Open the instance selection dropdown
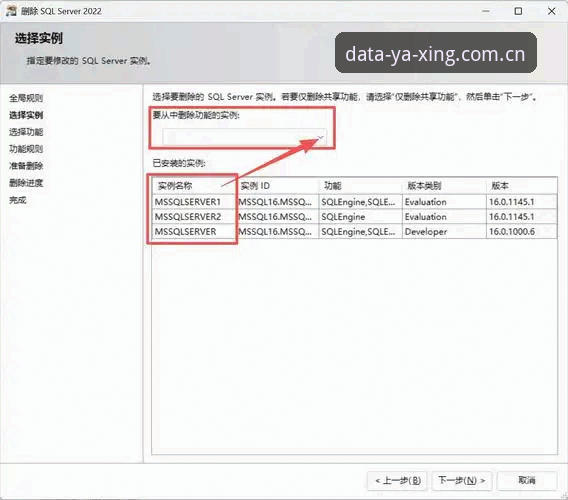The height and width of the screenshot is (500, 568). pyautogui.click(x=245, y=137)
